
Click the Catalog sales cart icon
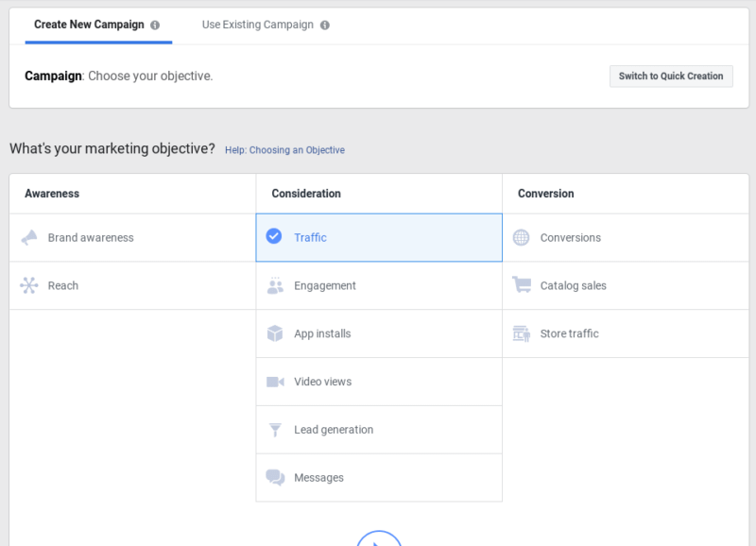521,284
